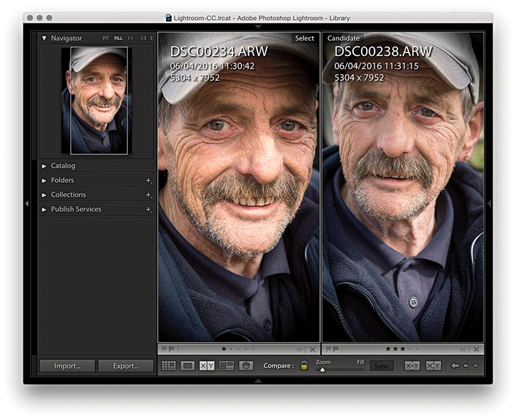
Task: Select the Compare (XY) view icon
Action: coord(207,366)
